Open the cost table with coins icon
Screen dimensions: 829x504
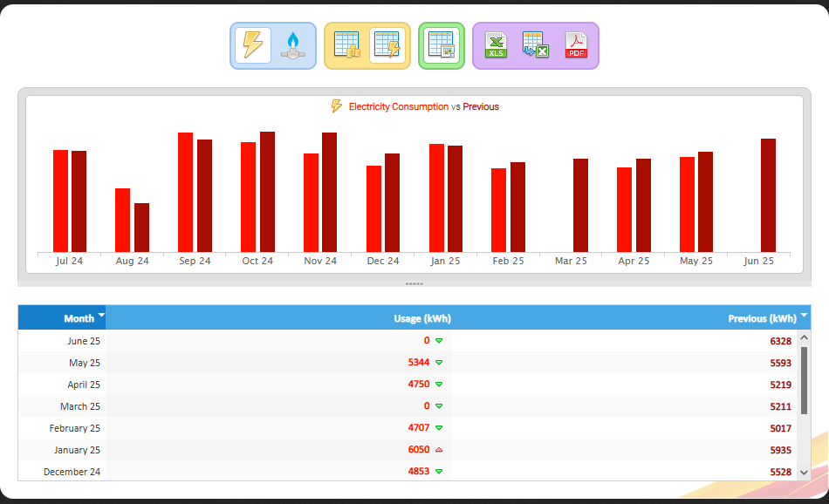point(347,44)
